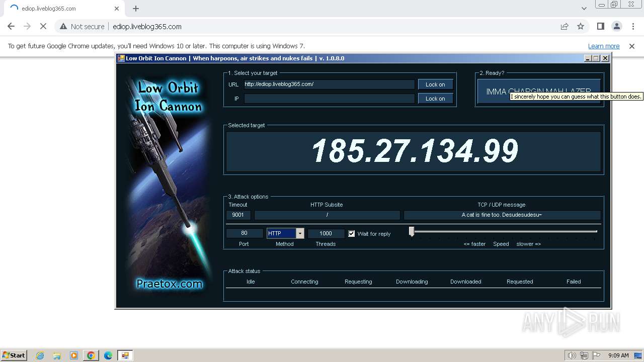Click the Downloaded status column label
644x362 pixels.
click(466, 282)
